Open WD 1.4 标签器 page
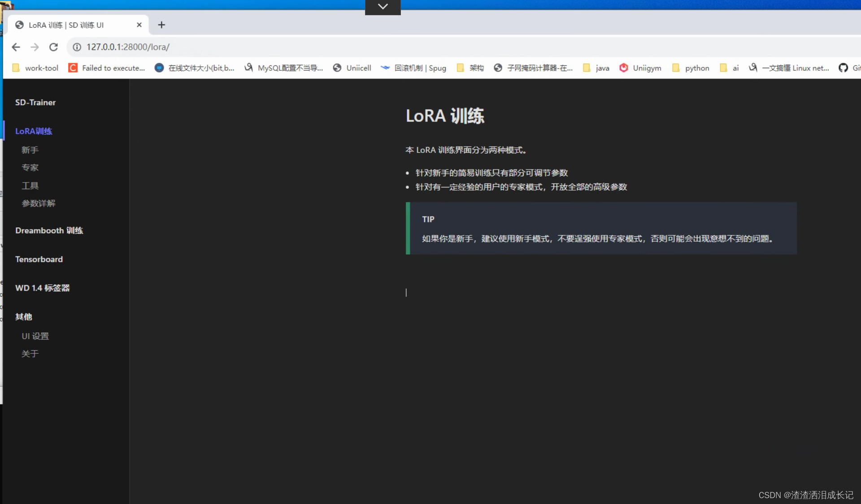The height and width of the screenshot is (504, 861). click(x=43, y=288)
